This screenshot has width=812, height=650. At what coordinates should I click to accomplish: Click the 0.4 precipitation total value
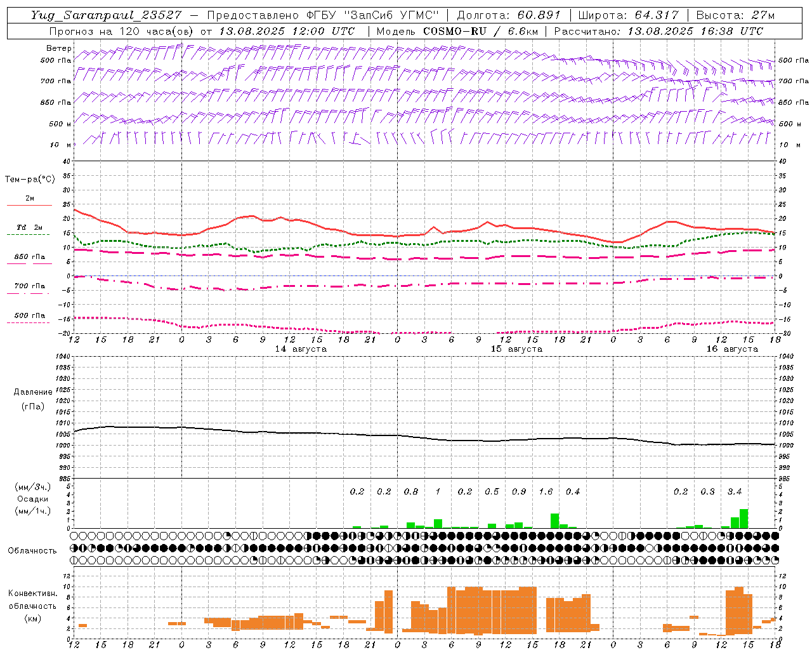coord(573,492)
